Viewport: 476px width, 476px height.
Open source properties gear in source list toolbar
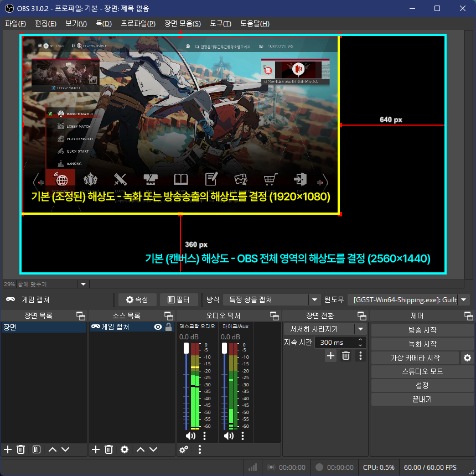[125, 449]
